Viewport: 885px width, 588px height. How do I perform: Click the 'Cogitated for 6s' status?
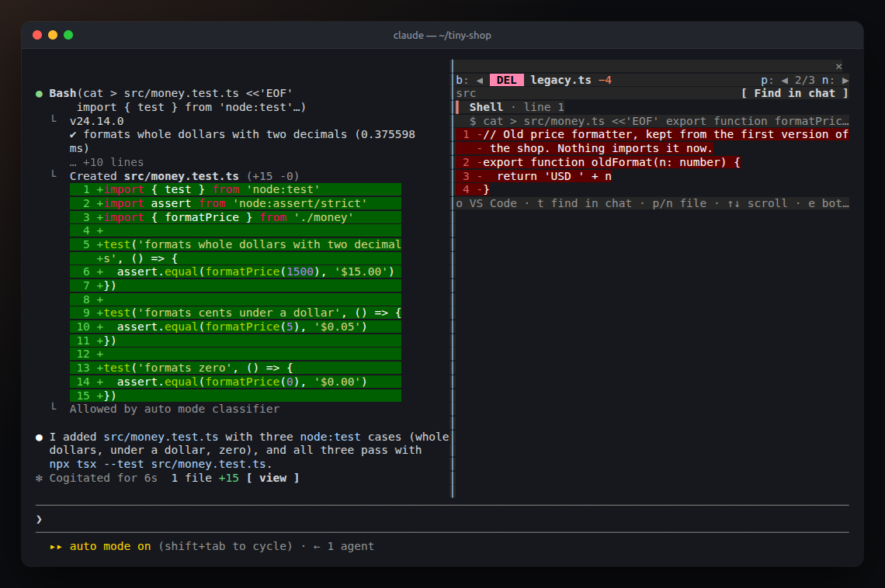pos(103,478)
